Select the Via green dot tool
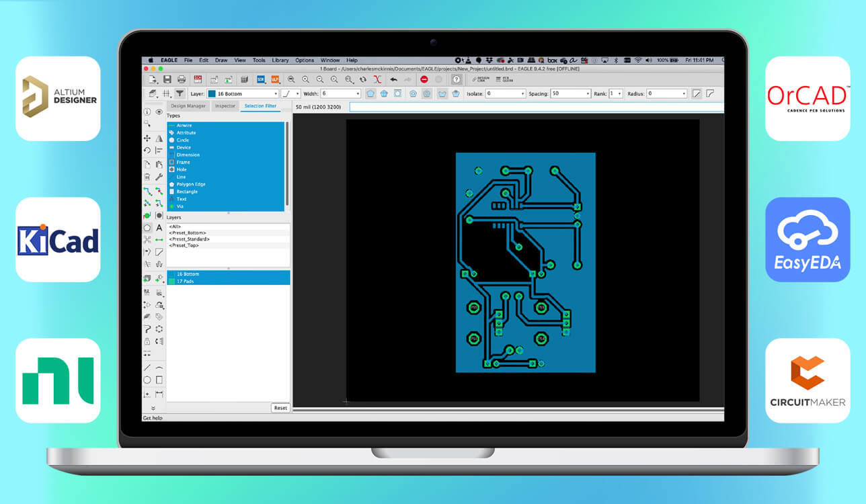866x504 pixels. (147, 216)
